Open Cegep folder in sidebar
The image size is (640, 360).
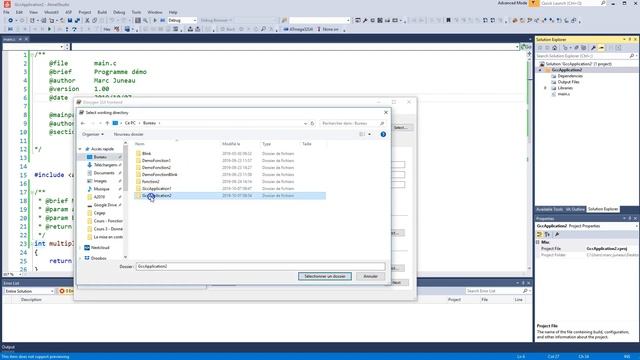click(x=99, y=213)
